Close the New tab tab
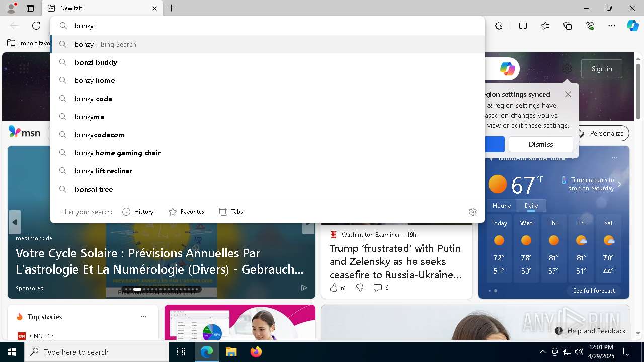The height and width of the screenshot is (362, 644). [x=154, y=8]
